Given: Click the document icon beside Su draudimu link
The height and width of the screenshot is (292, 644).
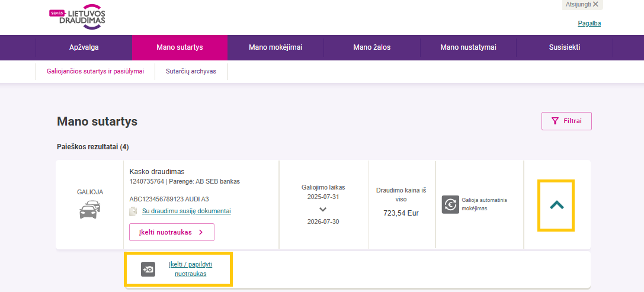Looking at the screenshot, I should (133, 211).
